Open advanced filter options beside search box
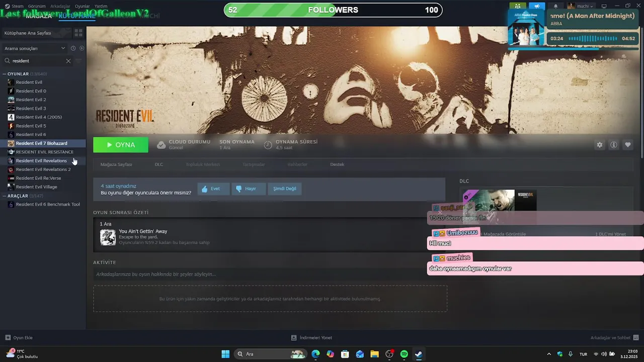 pyautogui.click(x=78, y=61)
